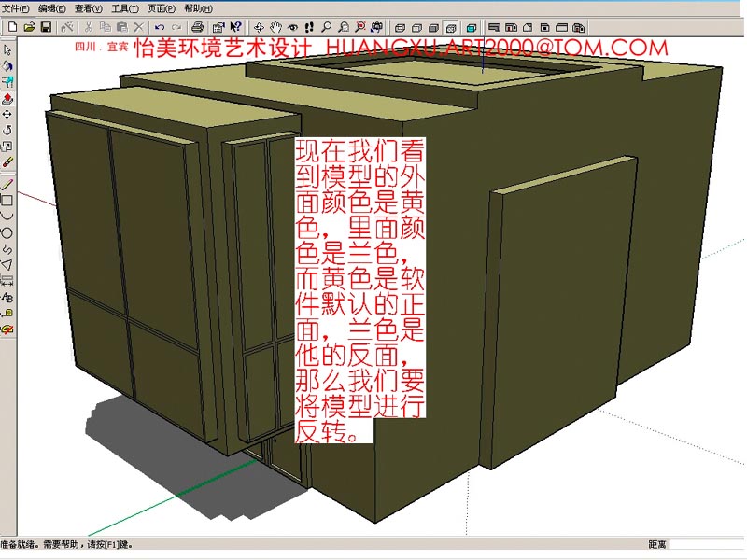Click the Cut scissors icon

point(88,27)
